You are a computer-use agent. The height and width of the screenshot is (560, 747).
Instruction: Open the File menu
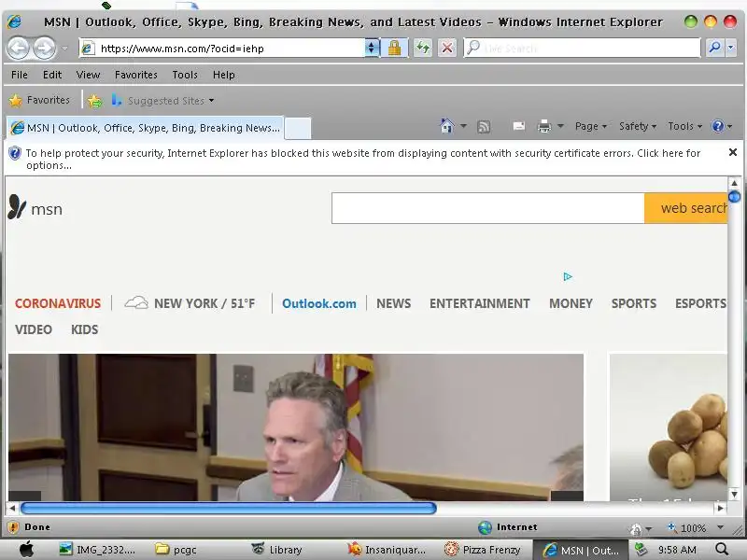point(20,75)
